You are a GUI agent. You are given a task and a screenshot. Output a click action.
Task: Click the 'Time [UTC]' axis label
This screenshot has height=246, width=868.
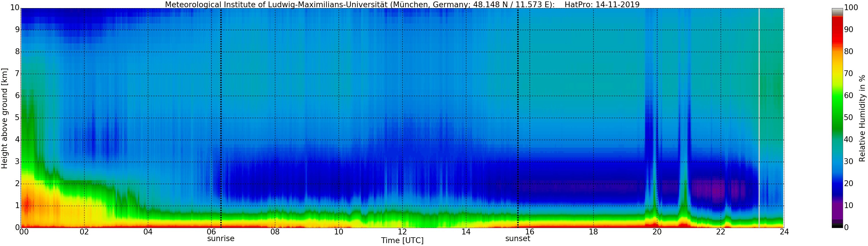(x=402, y=241)
